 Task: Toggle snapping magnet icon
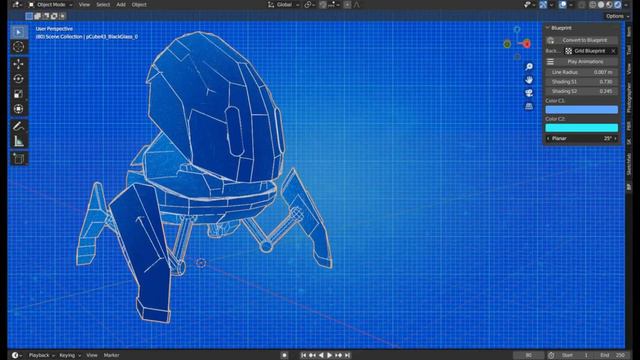click(323, 4)
